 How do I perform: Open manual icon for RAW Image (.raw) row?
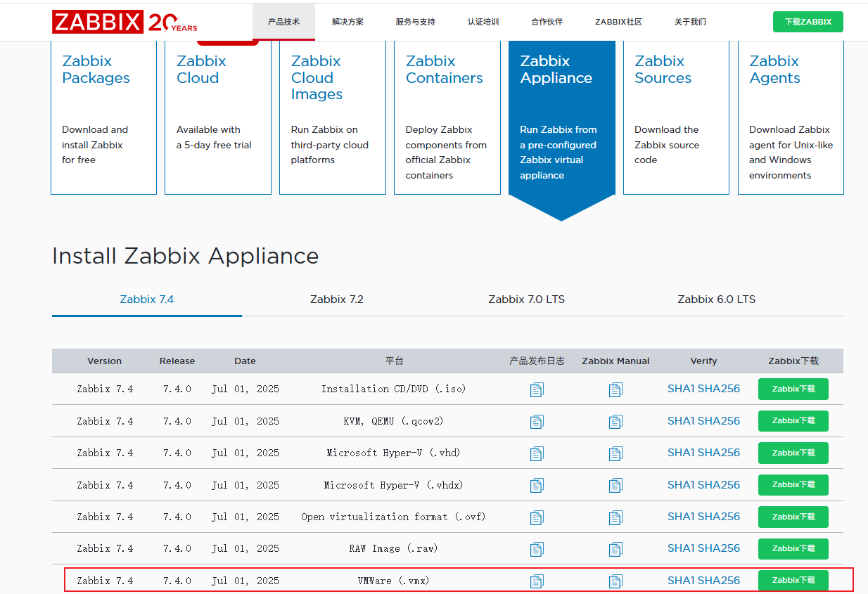[x=615, y=549]
